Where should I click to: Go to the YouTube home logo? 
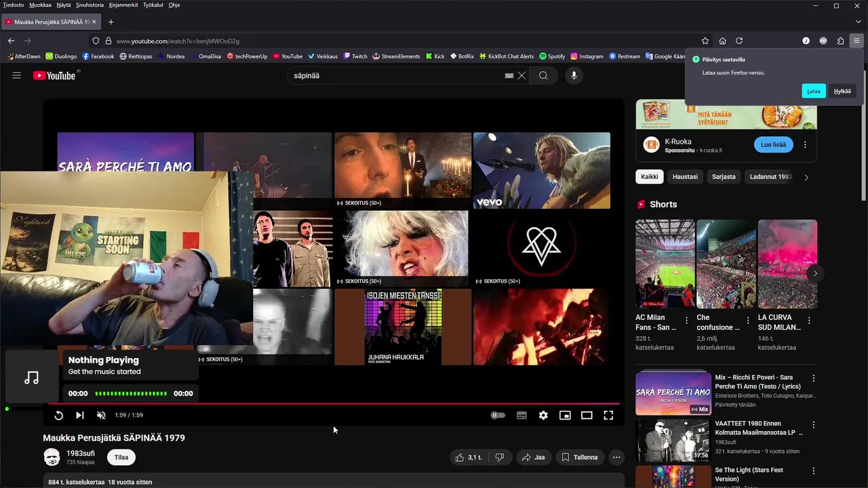(x=54, y=75)
